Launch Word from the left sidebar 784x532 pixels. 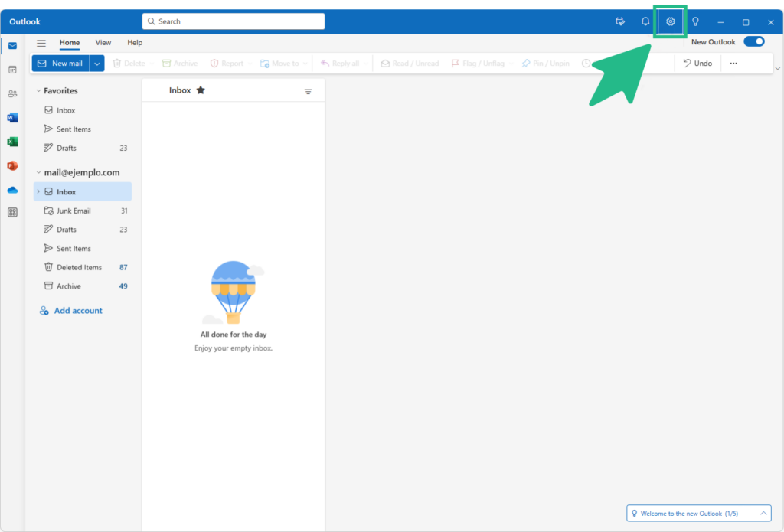[x=12, y=118]
